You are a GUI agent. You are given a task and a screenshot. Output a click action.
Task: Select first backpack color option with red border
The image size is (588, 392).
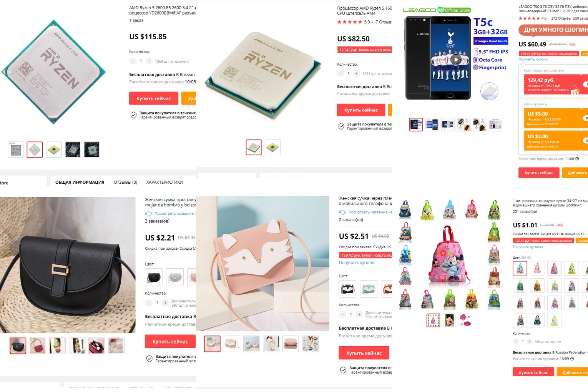click(x=520, y=268)
